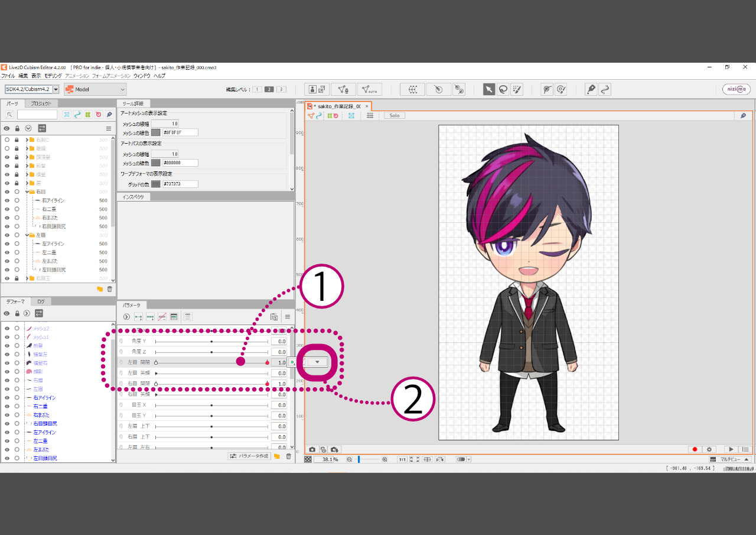756x535 pixels.
Task: Toggle visibility of 前髪 in the deformer list
Action: 7,345
